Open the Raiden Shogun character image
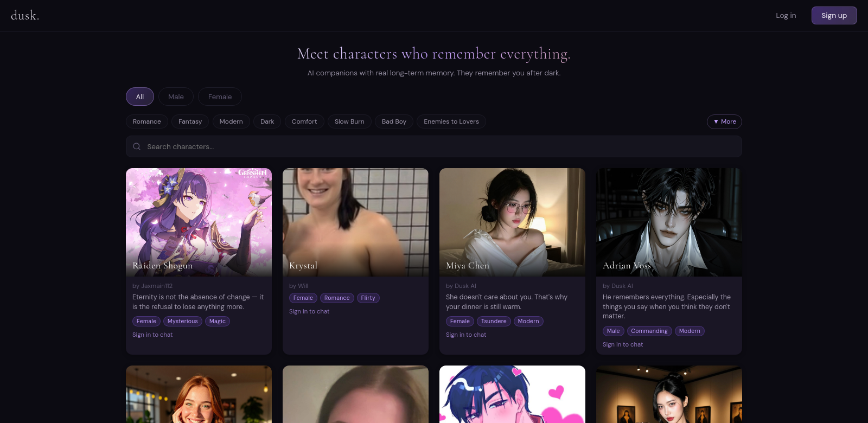Image resolution: width=868 pixels, height=423 pixels. click(199, 222)
